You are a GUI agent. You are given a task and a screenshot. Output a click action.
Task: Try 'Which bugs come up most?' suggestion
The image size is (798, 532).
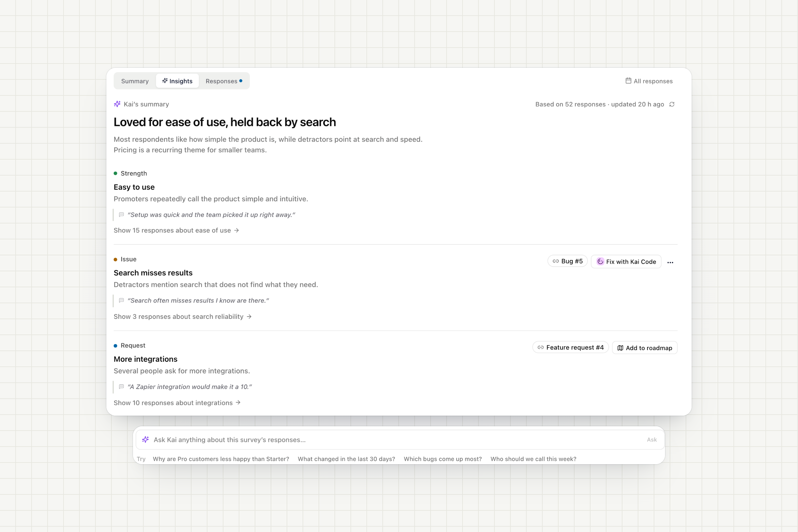pos(443,459)
